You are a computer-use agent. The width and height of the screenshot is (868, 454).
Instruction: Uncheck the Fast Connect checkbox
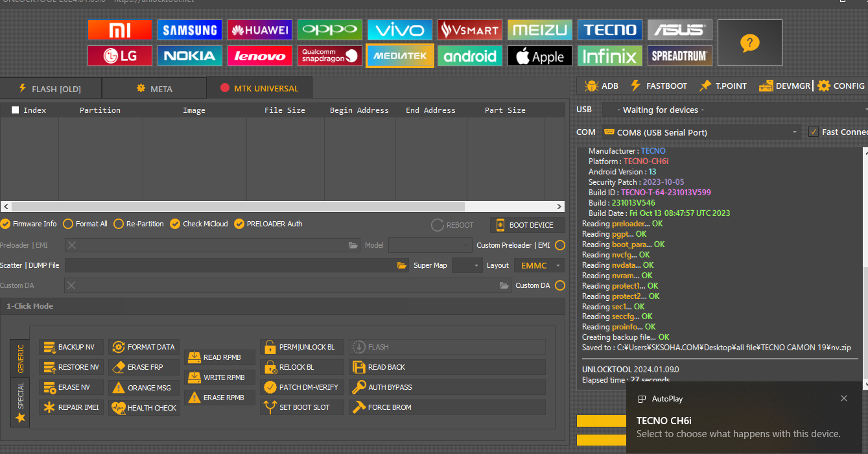(x=814, y=132)
